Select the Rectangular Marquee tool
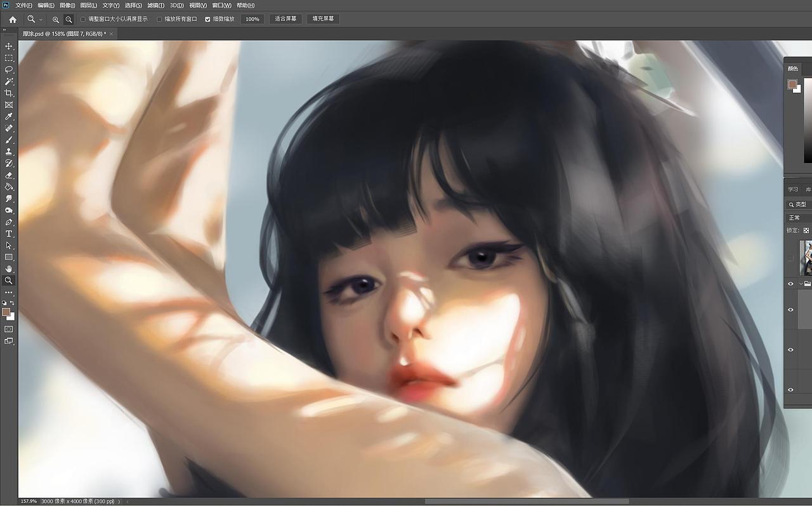Screen dimensions: 812x506 (9, 58)
